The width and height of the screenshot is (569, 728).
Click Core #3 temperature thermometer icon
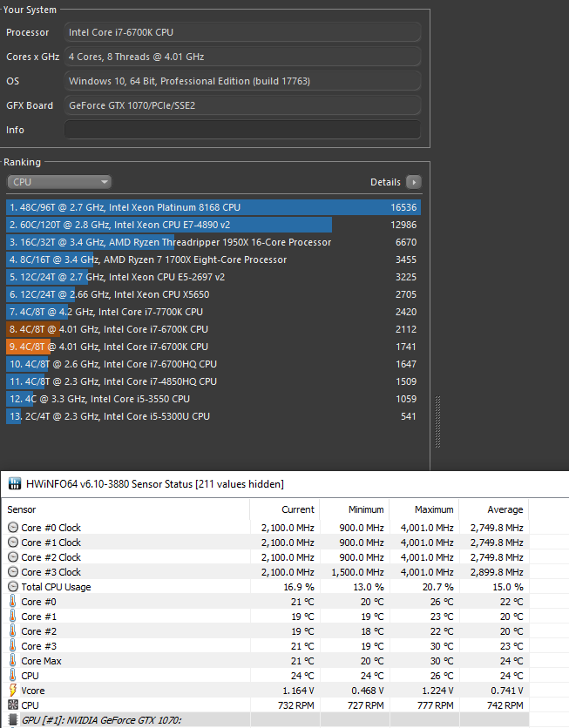click(x=12, y=646)
